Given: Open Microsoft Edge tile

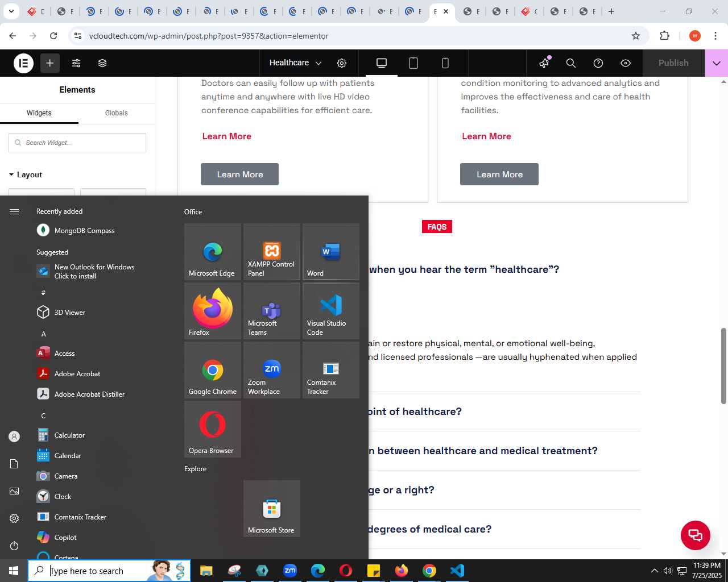Looking at the screenshot, I should coord(213,252).
